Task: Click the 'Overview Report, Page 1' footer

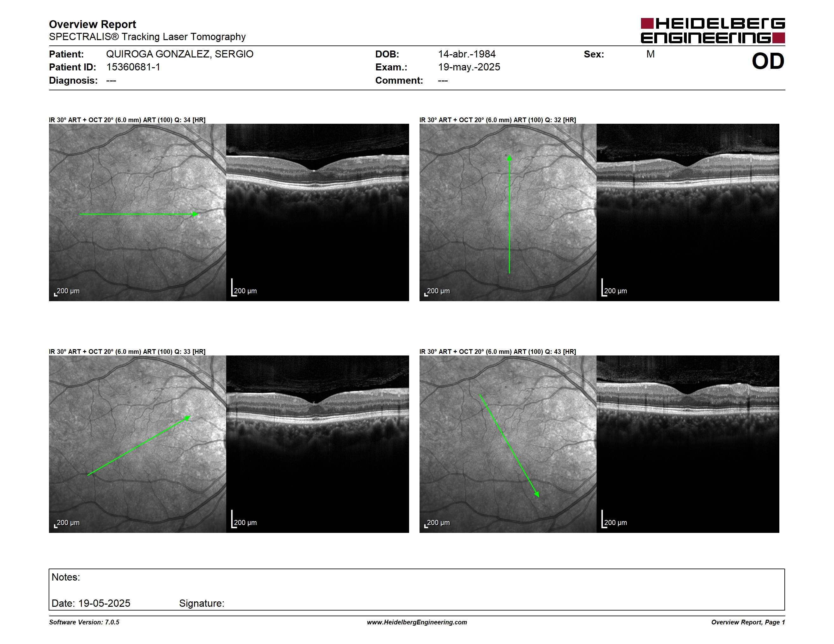Action: 748,622
